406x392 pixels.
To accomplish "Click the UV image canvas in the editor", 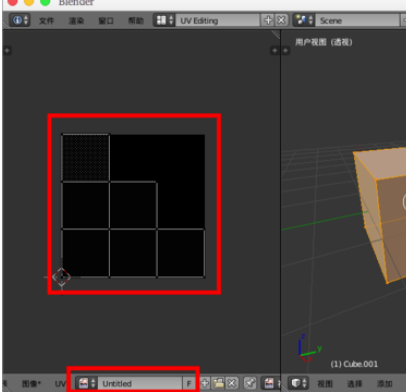I will [x=133, y=206].
